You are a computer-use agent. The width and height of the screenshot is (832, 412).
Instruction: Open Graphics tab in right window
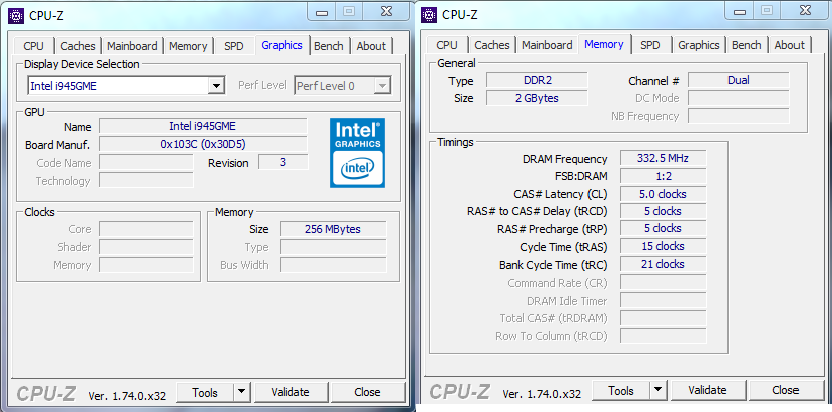click(698, 45)
